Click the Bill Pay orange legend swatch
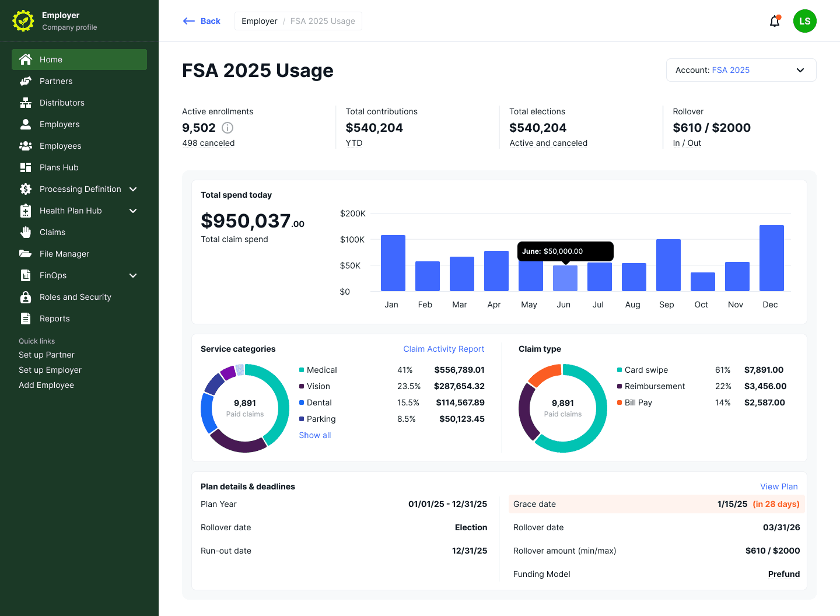Image resolution: width=840 pixels, height=616 pixels. click(x=619, y=402)
